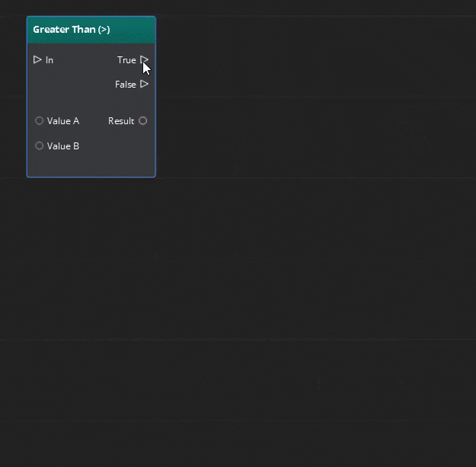Click empty node space between Value A and Result
This screenshot has width=476, height=467.
point(93,121)
